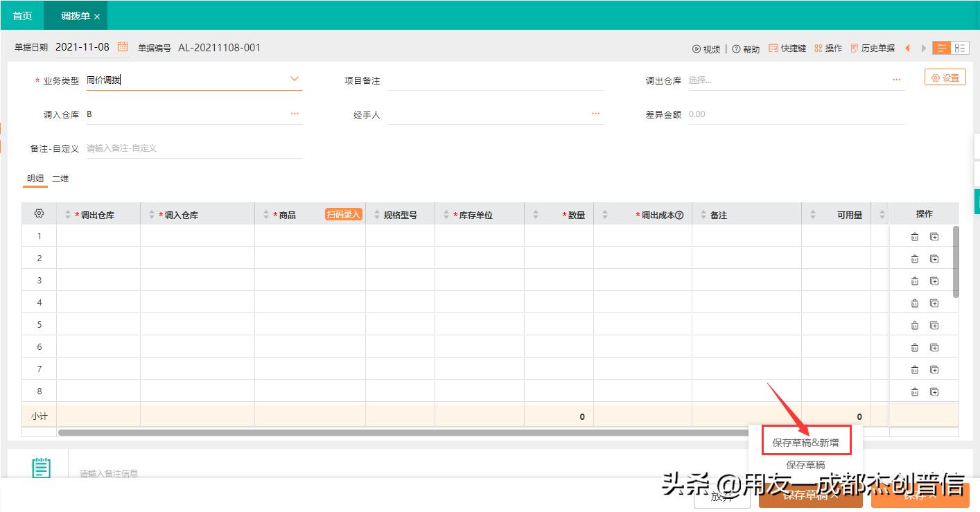Switch to the card layout view toggle
Screen dimensions: 980x512
tap(961, 47)
